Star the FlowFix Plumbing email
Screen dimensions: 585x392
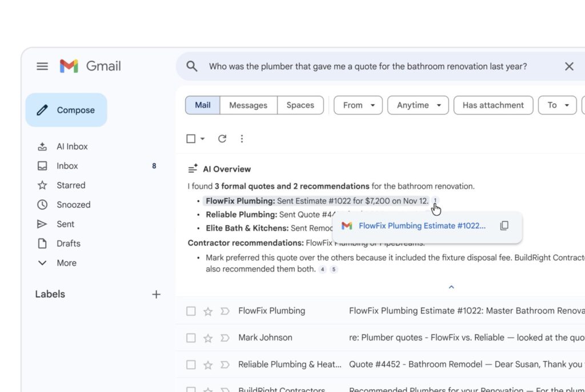(x=208, y=311)
